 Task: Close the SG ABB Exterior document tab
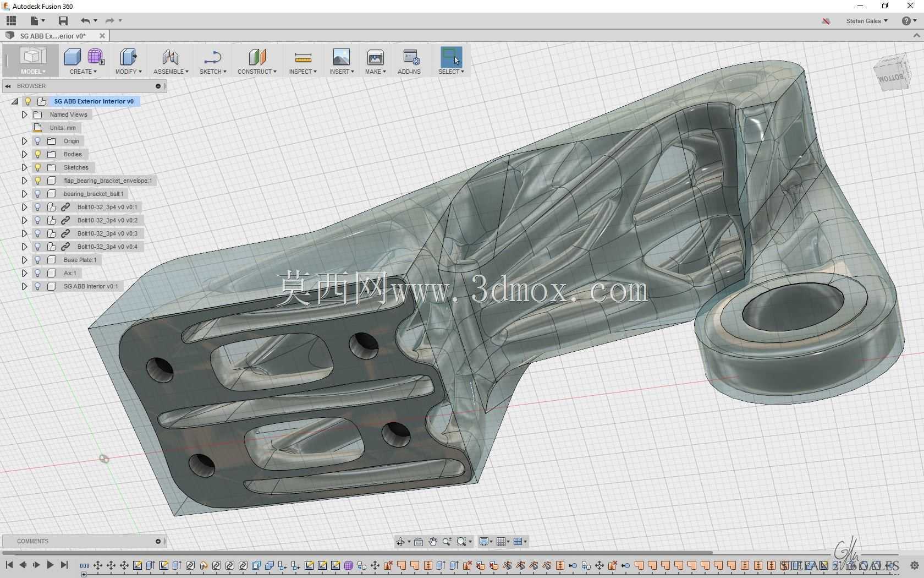102,36
